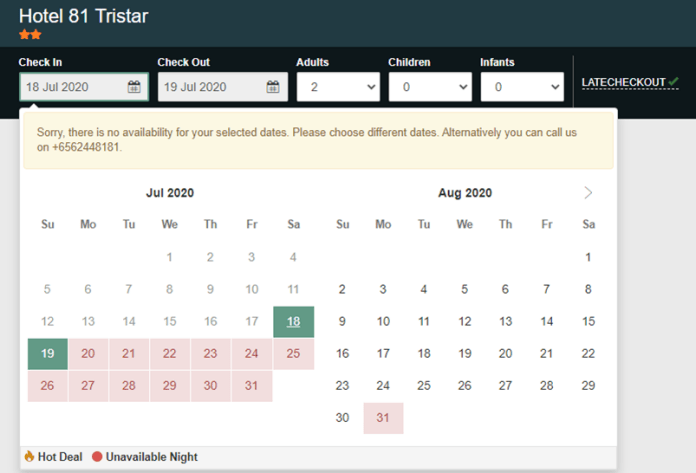Click the next month arrow
This screenshot has height=473, width=696.
click(x=588, y=193)
